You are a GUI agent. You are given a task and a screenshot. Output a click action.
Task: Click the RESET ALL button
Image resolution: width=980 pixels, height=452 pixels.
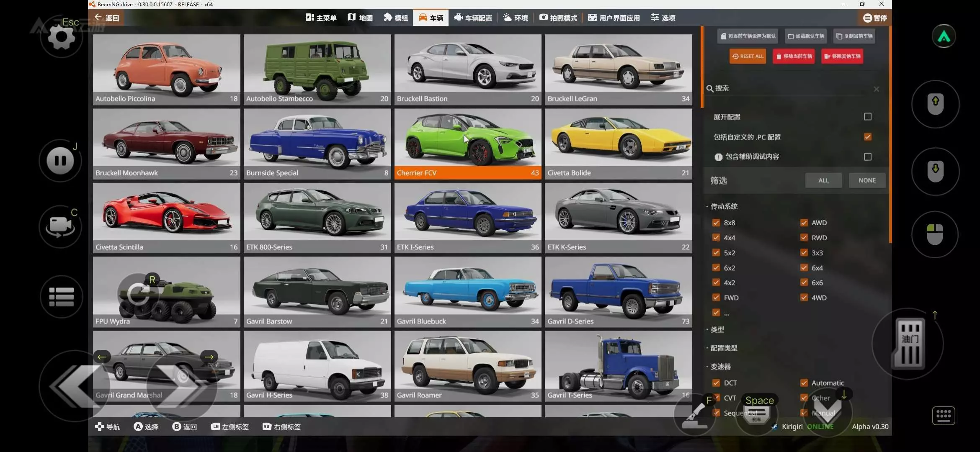tap(748, 56)
